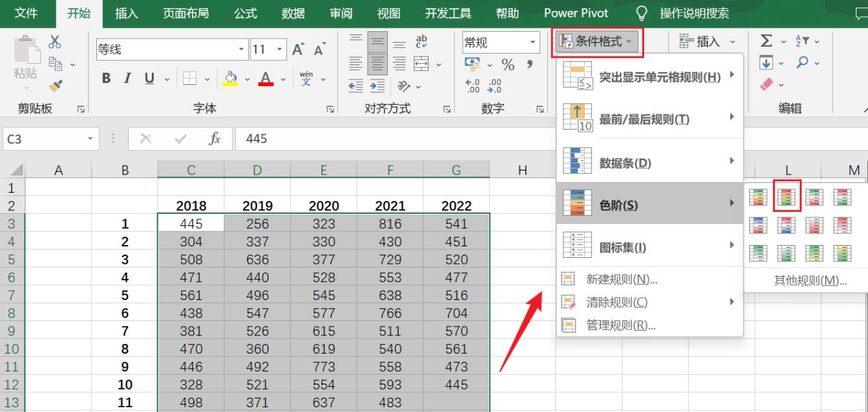This screenshot has height=412, width=868.
Task: Select the Format Painter brush icon
Action: click(x=55, y=86)
